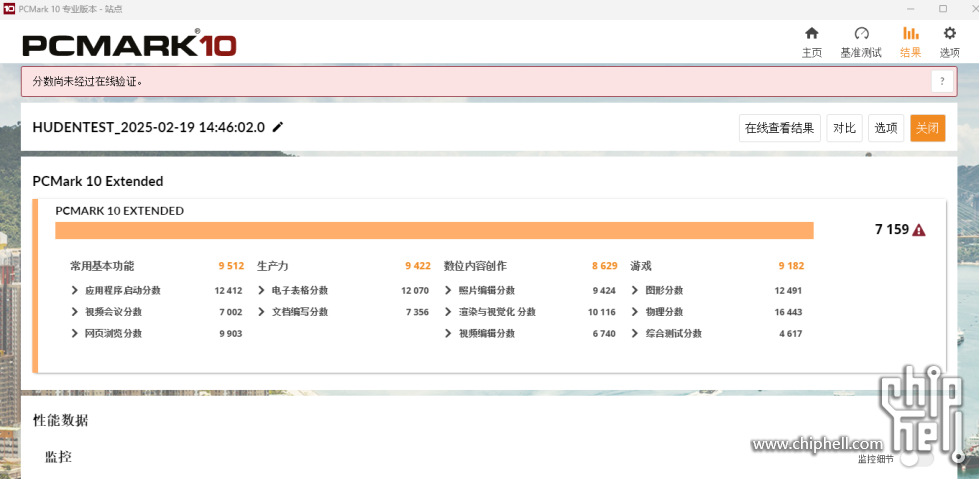Image resolution: width=979 pixels, height=479 pixels.
Task: Expand 渲染与视觉化 分数 row
Action: click(x=448, y=312)
